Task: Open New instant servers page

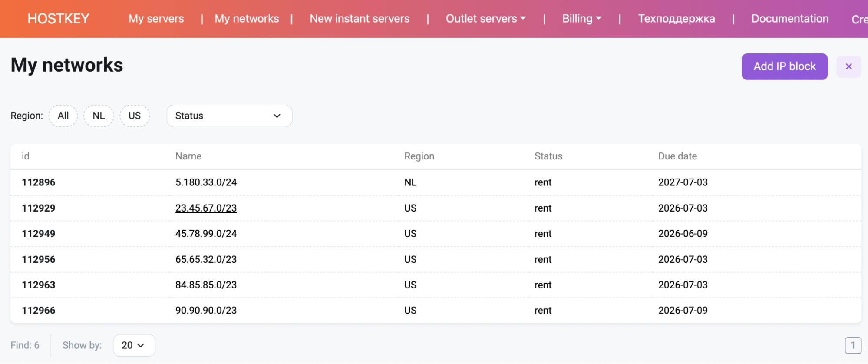Action: pyautogui.click(x=359, y=19)
